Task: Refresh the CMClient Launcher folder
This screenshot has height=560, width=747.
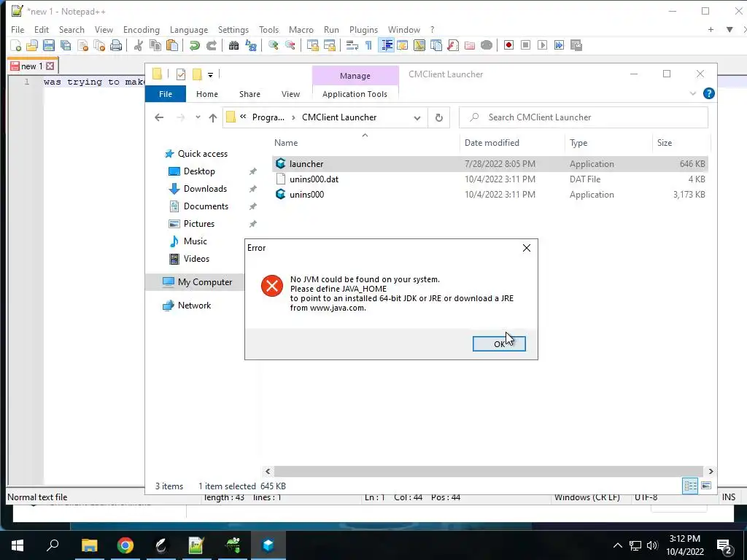Action: coord(438,117)
